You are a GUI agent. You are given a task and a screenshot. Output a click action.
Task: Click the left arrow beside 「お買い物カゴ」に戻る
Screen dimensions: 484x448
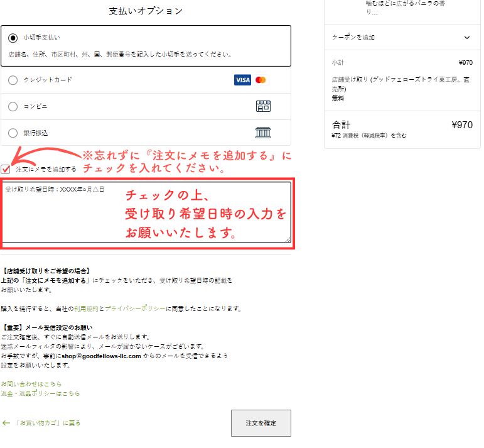coord(6,423)
